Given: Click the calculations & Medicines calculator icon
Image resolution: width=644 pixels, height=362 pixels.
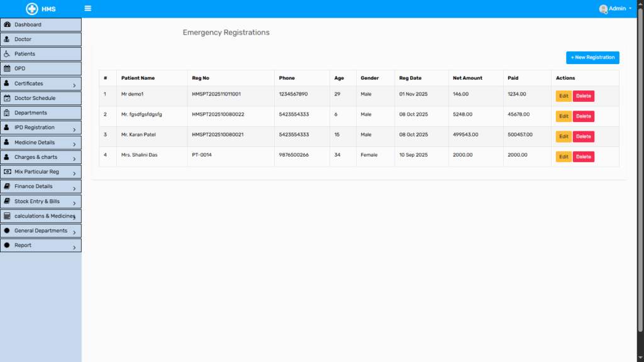Looking at the screenshot, I should click(7, 216).
